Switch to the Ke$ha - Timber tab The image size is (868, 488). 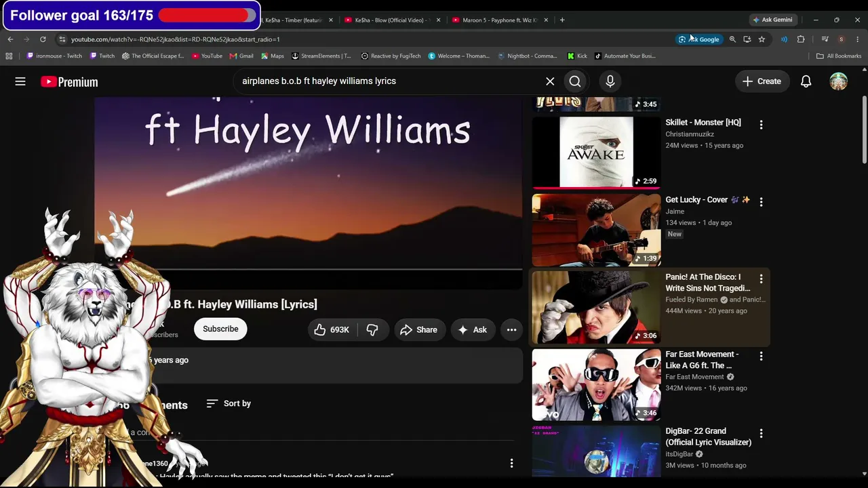[x=293, y=20]
